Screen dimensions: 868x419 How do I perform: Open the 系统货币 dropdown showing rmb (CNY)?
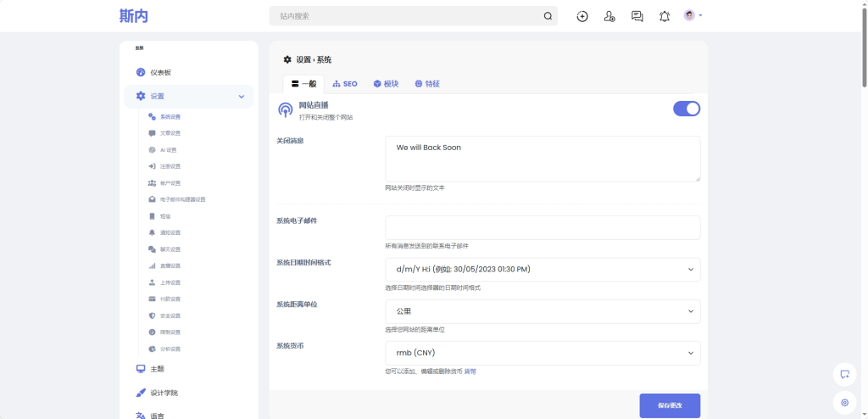click(x=542, y=353)
